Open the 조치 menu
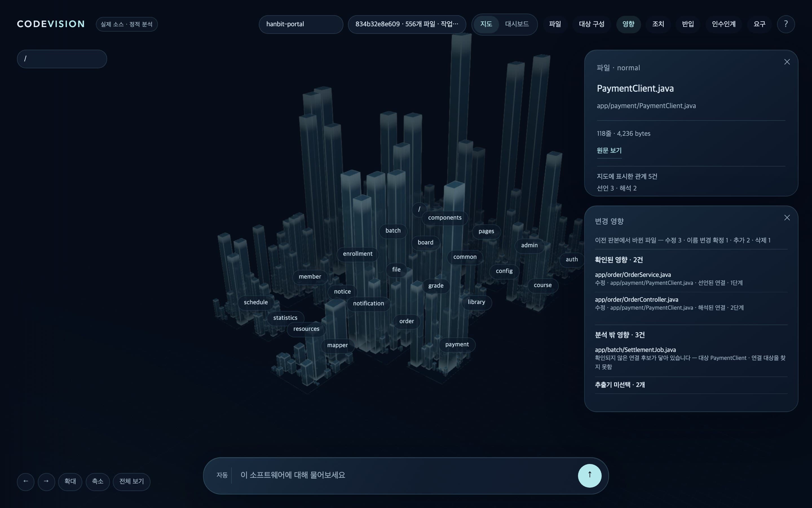The image size is (812, 508). 658,24
